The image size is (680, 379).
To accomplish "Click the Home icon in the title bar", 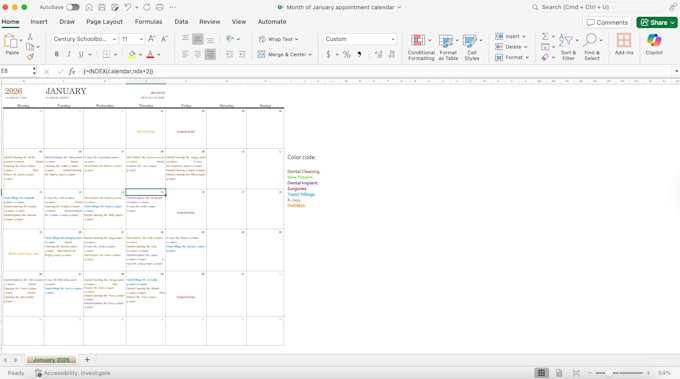I will (x=89, y=7).
